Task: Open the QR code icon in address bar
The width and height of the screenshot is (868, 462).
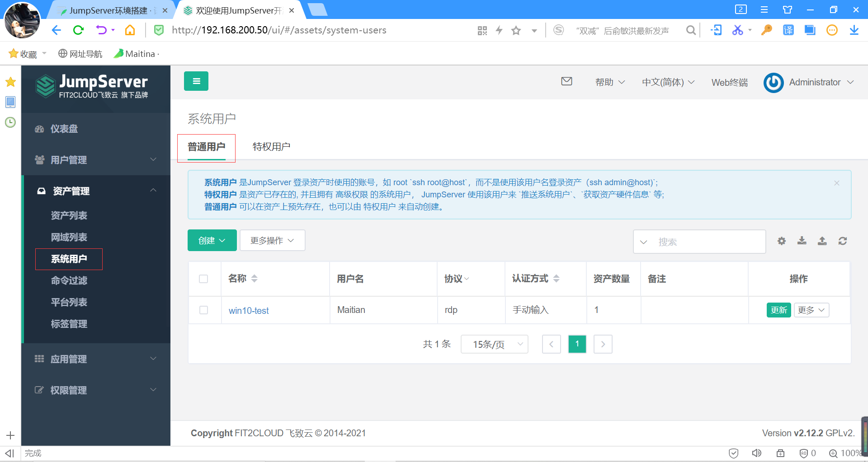Action: (482, 30)
